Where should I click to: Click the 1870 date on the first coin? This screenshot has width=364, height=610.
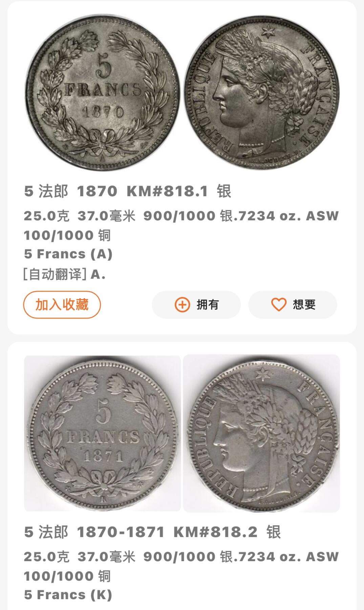103,112
